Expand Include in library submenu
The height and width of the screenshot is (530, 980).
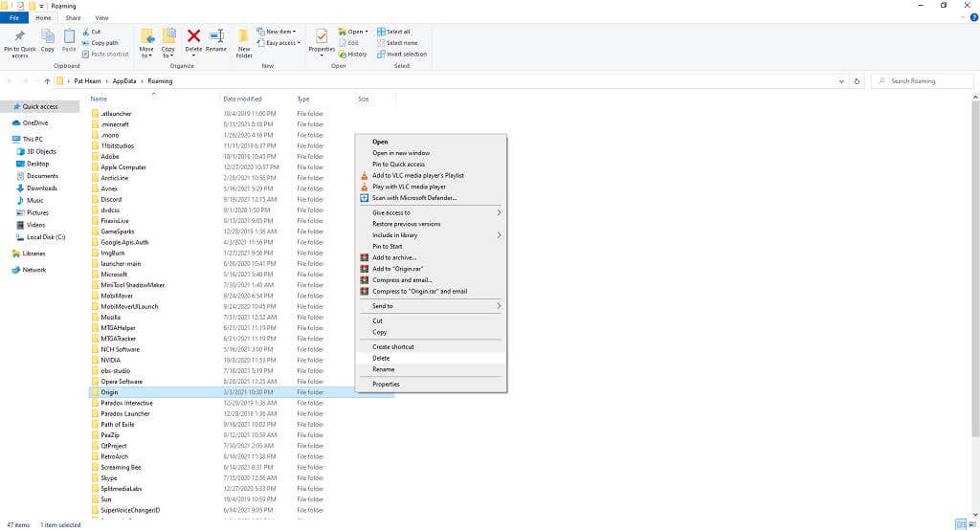tap(431, 235)
